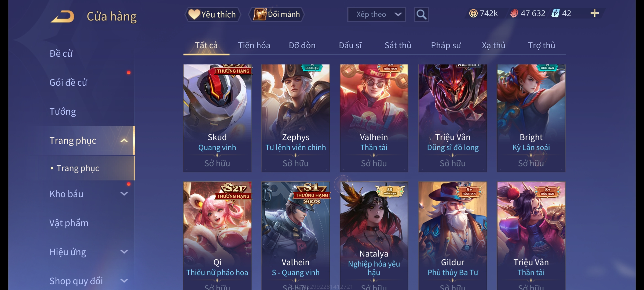Tap the gold coin balance icon
644x290 pixels.
point(473,13)
